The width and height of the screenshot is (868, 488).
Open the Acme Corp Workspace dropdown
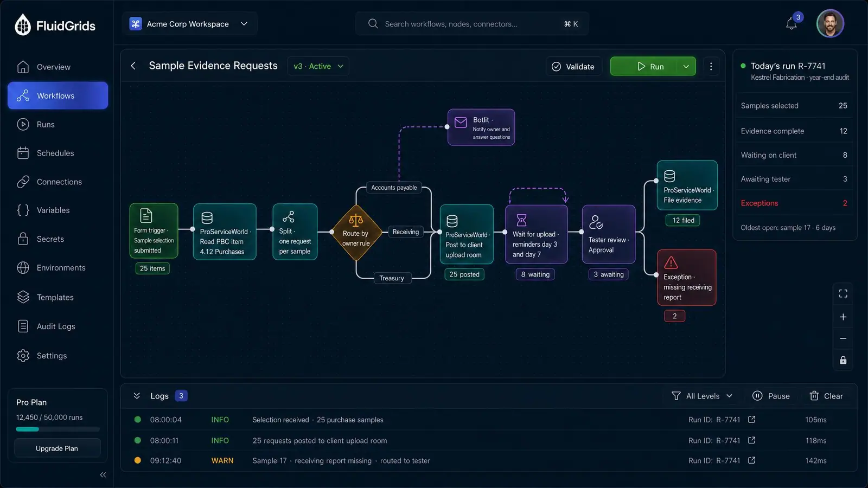pyautogui.click(x=189, y=24)
